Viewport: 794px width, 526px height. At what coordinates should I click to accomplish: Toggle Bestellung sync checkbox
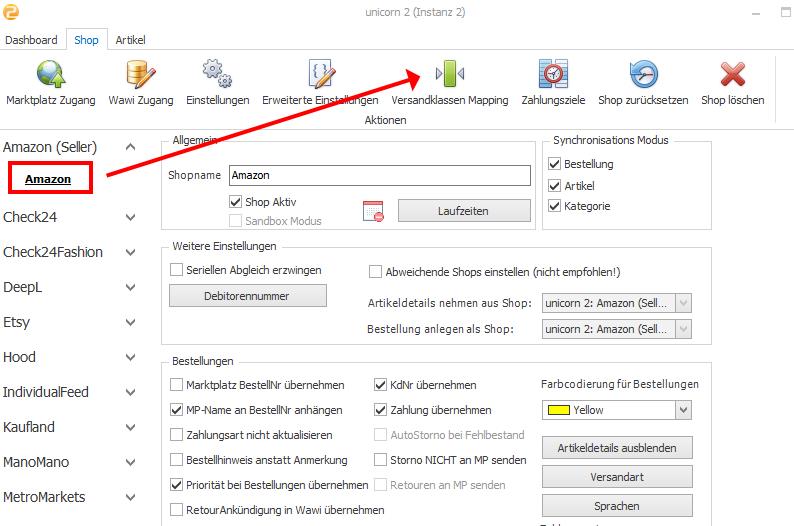coord(554,164)
